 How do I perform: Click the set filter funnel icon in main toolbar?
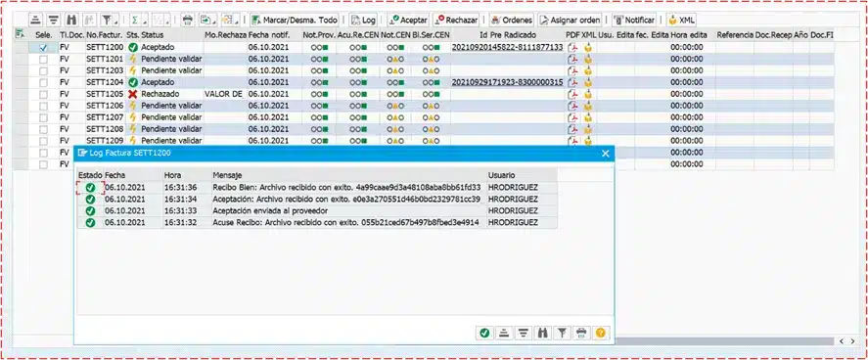pyautogui.click(x=107, y=20)
